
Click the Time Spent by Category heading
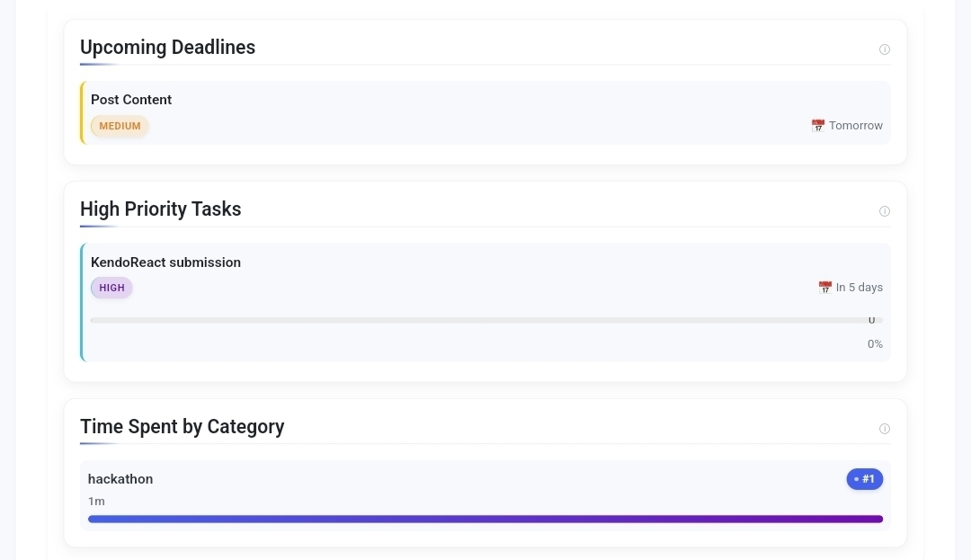tap(182, 427)
